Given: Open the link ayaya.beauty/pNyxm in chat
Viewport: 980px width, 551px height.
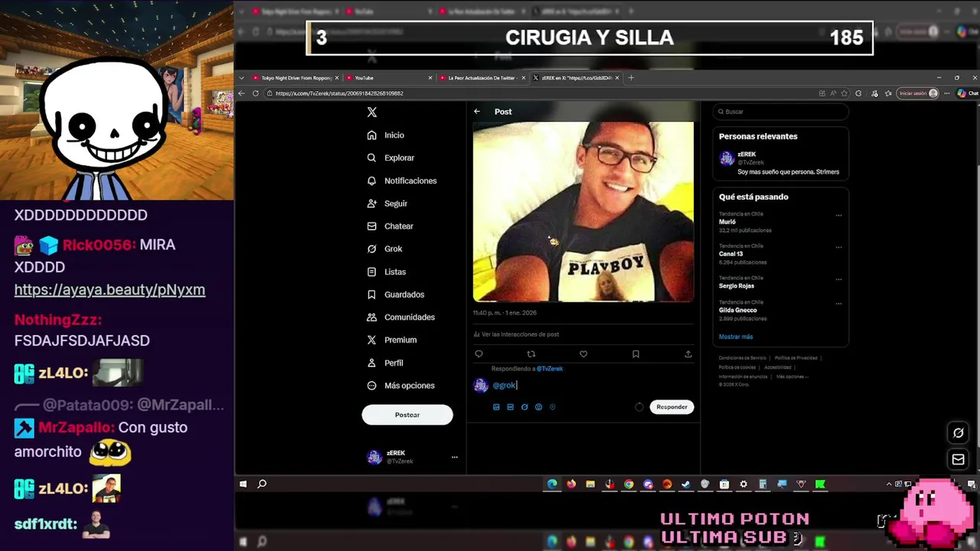Looking at the screenshot, I should 109,290.
